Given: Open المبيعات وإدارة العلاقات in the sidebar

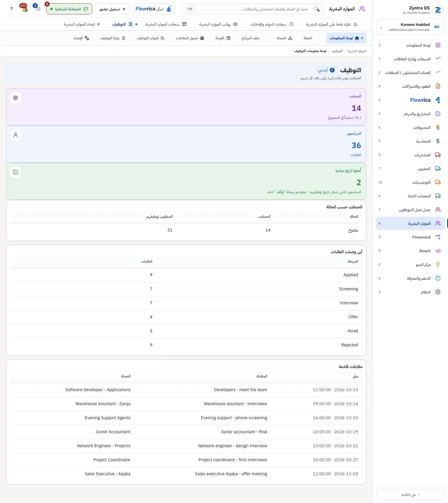Looking at the screenshot, I should (x=411, y=59).
